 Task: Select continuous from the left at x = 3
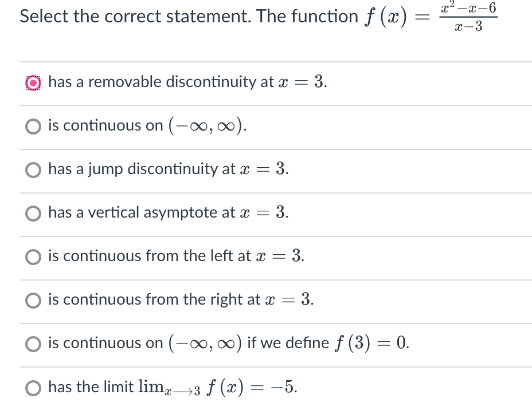tap(33, 257)
